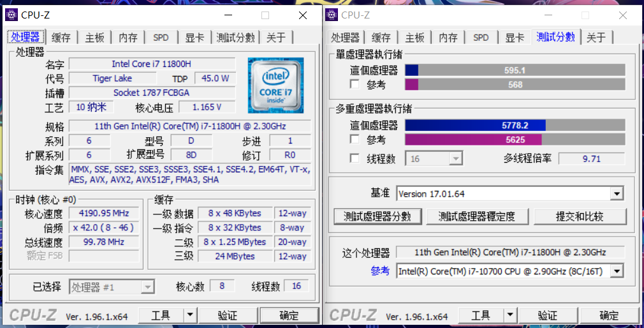Viewport: 644px width, 328px height.
Task: Click multi-thread ratio value 9.71
Action: (x=592, y=159)
